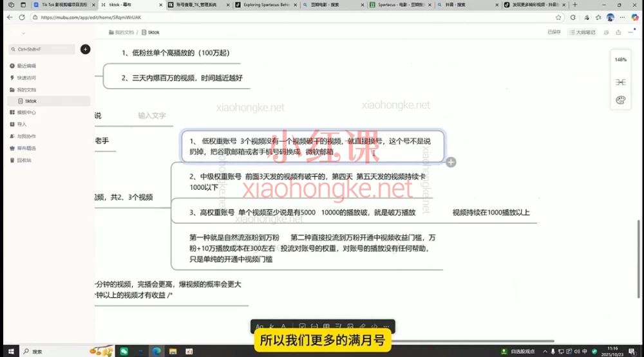Open floating toolbar more options ellipsis
Image resolution: width=644 pixels, height=357 pixels.
tap(386, 327)
